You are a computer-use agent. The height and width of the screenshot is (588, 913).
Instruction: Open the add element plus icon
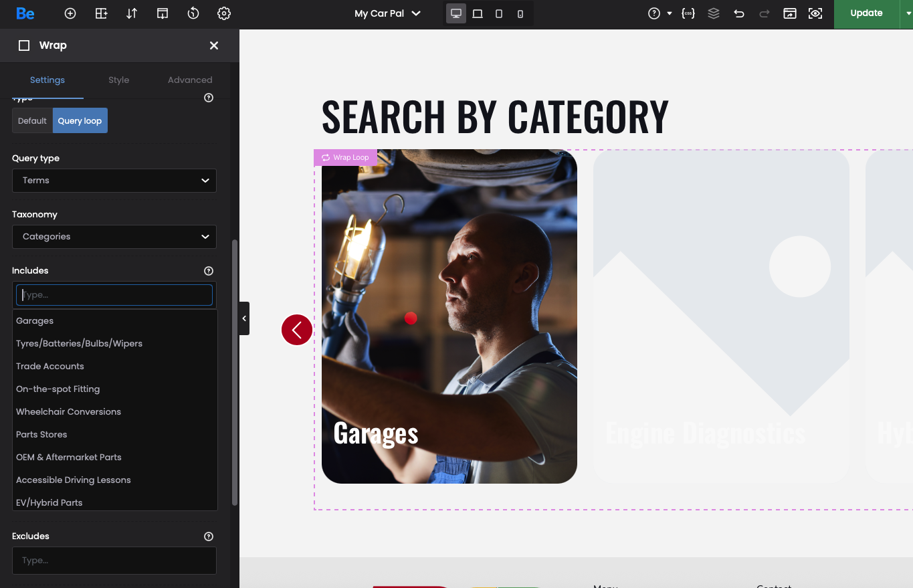click(x=70, y=13)
